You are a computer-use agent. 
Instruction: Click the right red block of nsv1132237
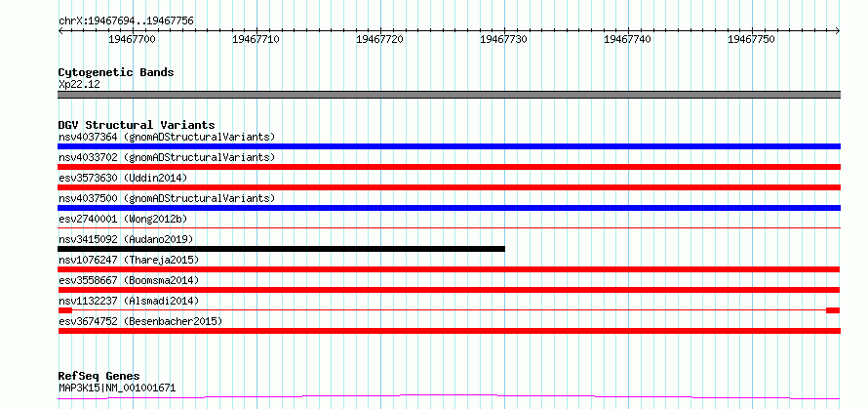(x=833, y=310)
